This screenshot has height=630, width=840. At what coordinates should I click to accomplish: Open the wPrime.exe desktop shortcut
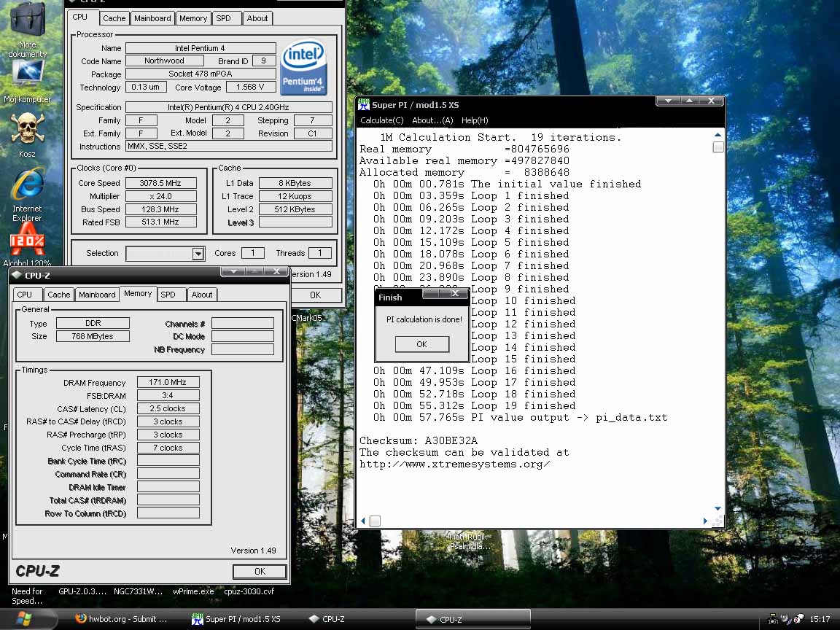[193, 591]
